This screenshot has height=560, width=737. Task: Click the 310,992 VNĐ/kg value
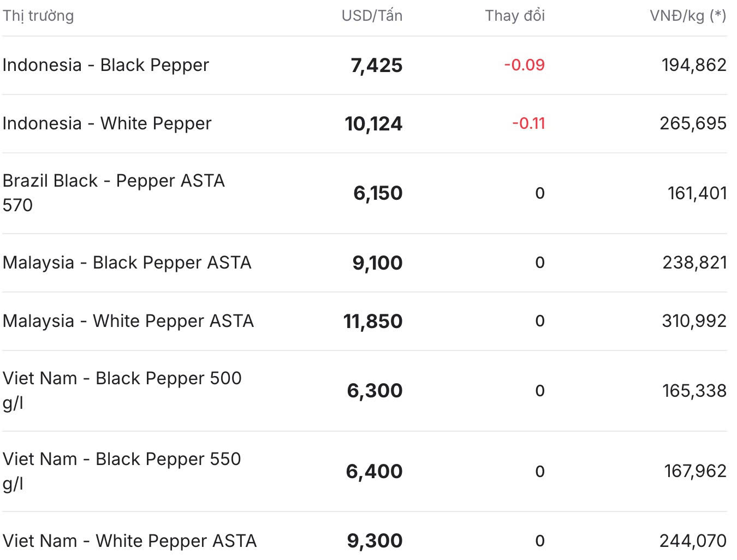(x=694, y=321)
